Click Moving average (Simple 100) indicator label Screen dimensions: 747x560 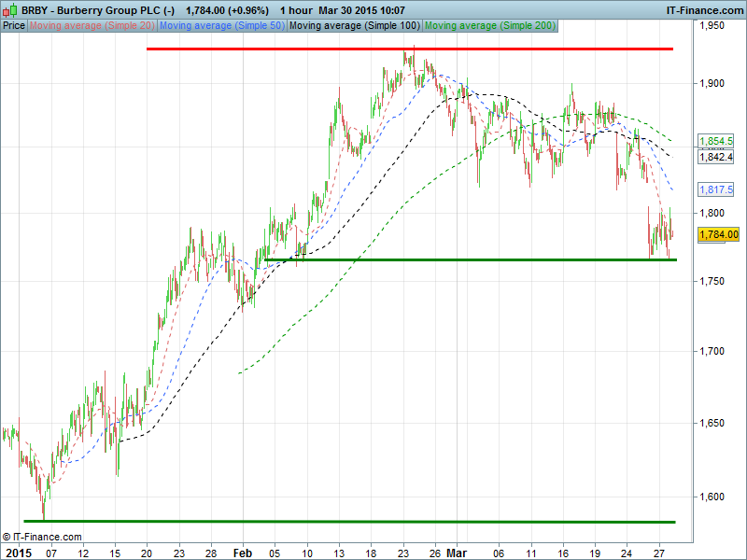click(354, 25)
